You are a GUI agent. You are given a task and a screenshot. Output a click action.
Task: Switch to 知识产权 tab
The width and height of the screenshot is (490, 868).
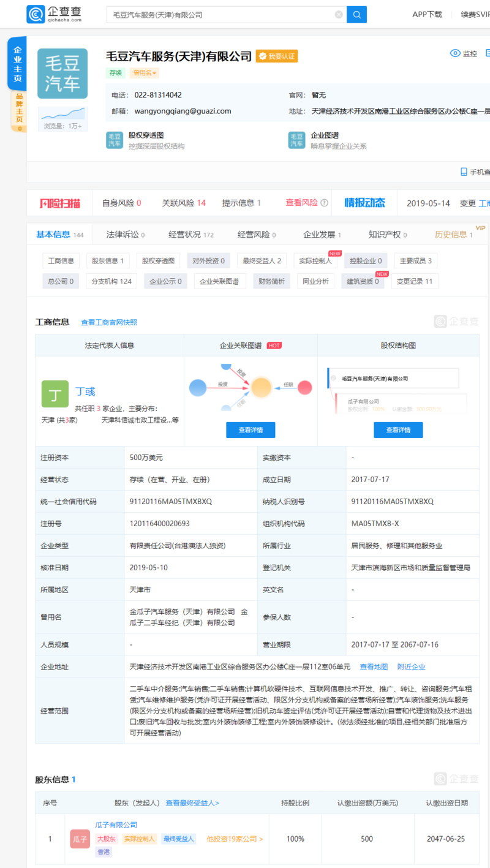(x=388, y=235)
